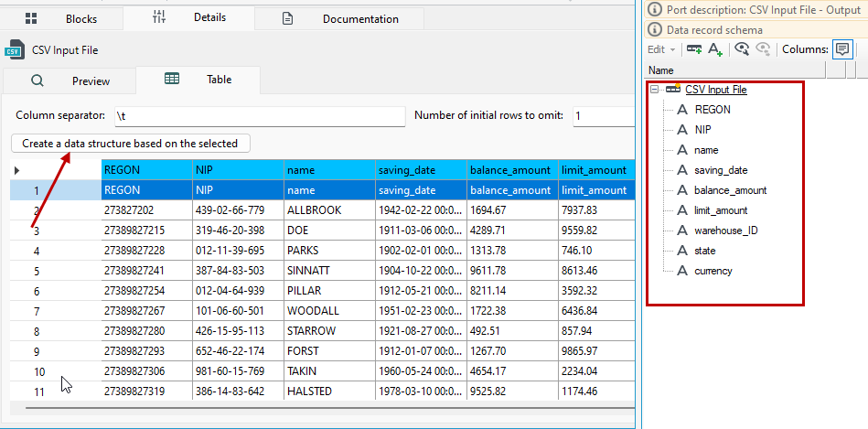Click the Details sliders icon
Image resolution: width=868 pixels, height=429 pixels.
pyautogui.click(x=158, y=17)
